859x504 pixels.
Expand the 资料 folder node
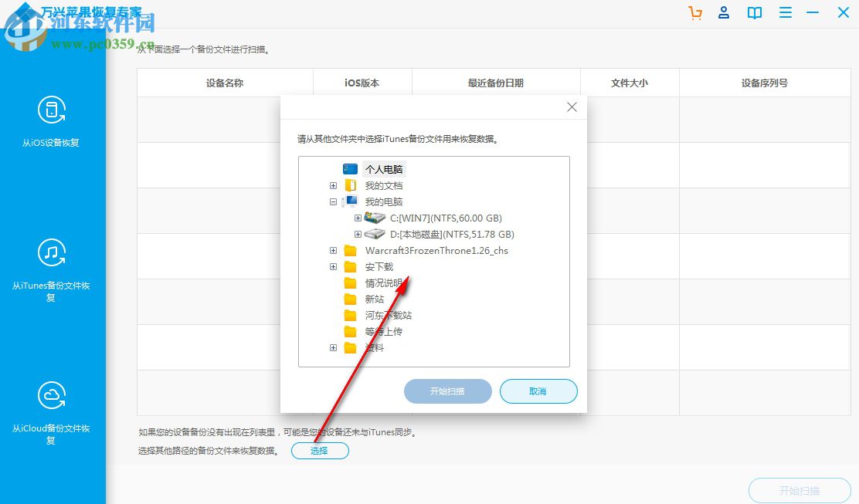coord(333,347)
